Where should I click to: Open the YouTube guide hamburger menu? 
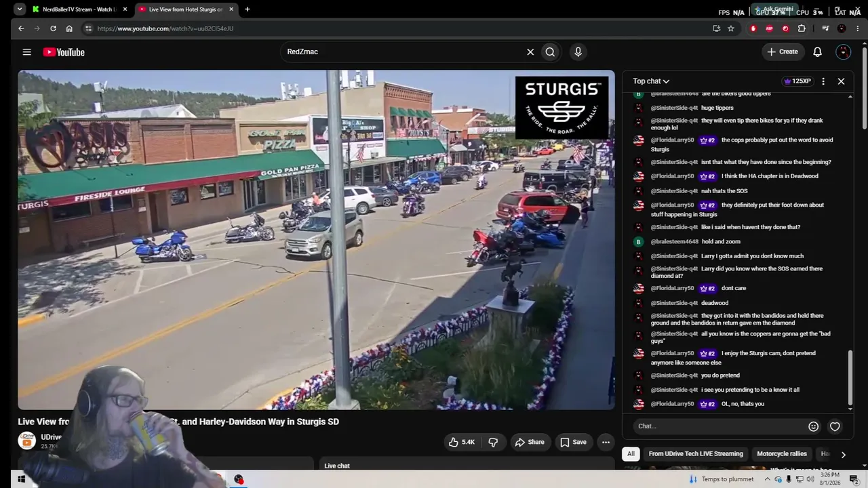[26, 52]
